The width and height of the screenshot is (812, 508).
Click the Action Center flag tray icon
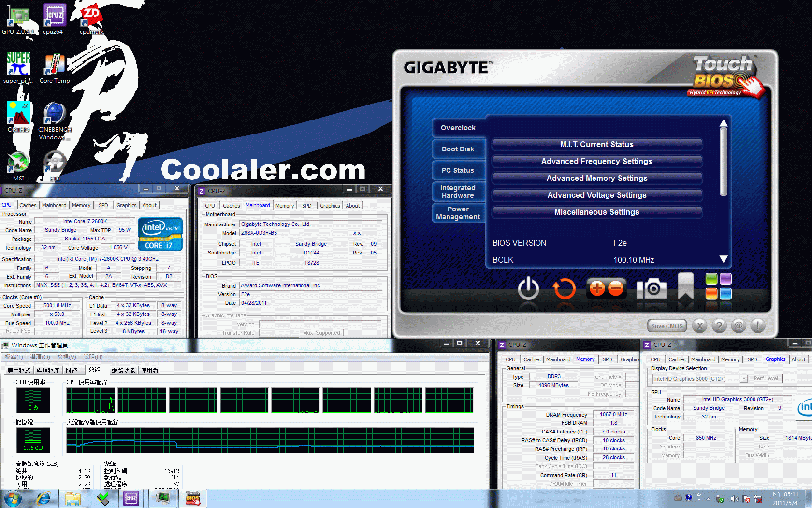(x=746, y=499)
